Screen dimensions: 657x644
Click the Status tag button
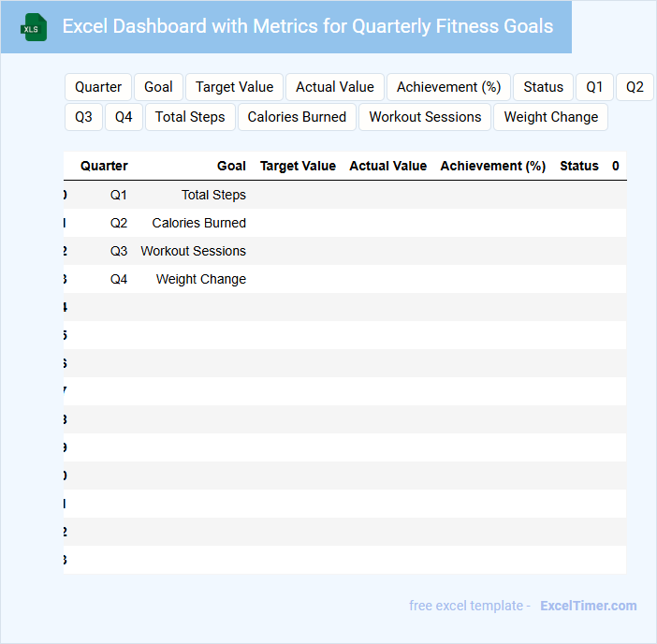[x=543, y=87]
